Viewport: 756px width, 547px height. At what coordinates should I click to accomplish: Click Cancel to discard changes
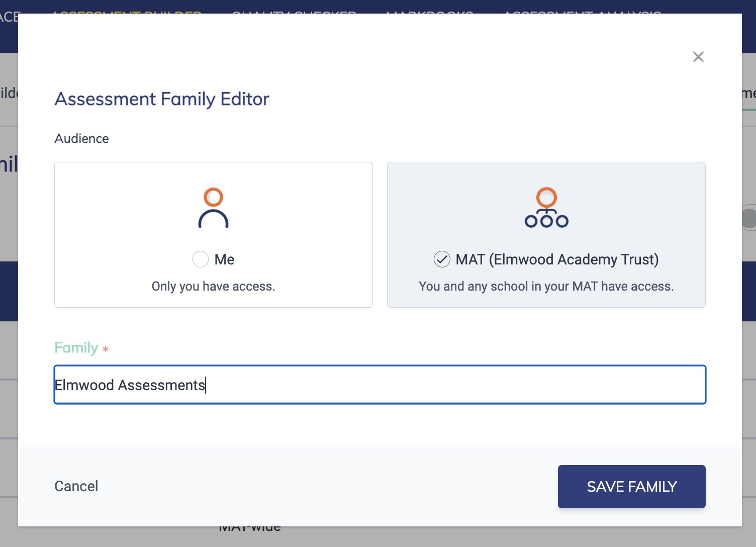(76, 486)
